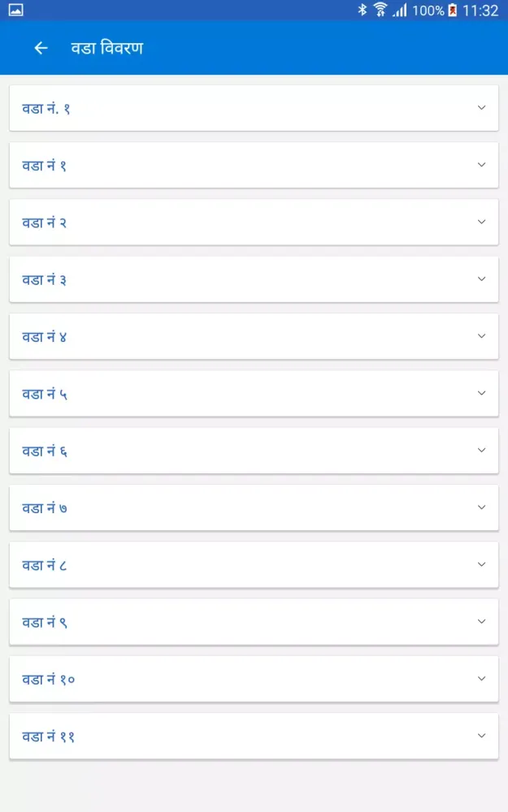This screenshot has height=812, width=508.
Task: Expand chevron for वडा नं ९
Action: 481,622
